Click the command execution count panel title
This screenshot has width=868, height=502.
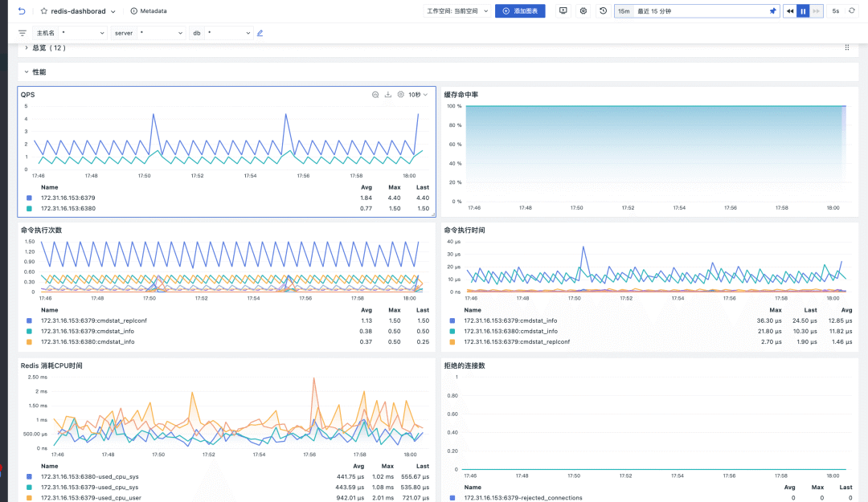42,231
